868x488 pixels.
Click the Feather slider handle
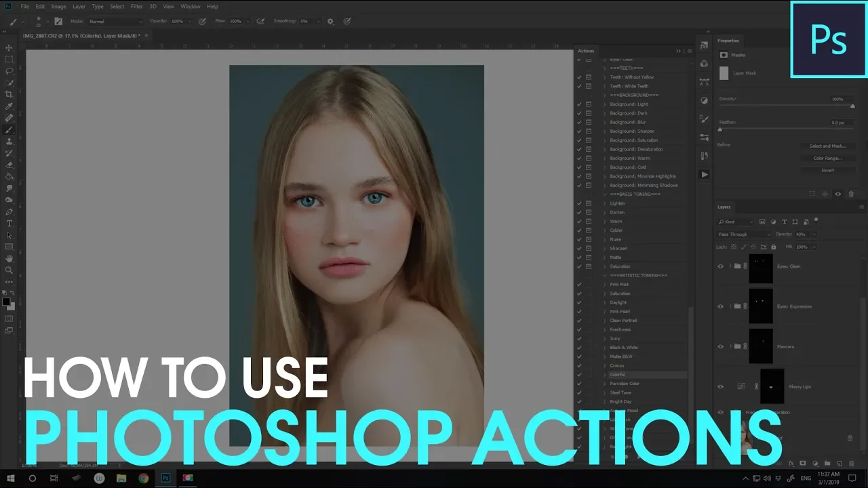[720, 129]
